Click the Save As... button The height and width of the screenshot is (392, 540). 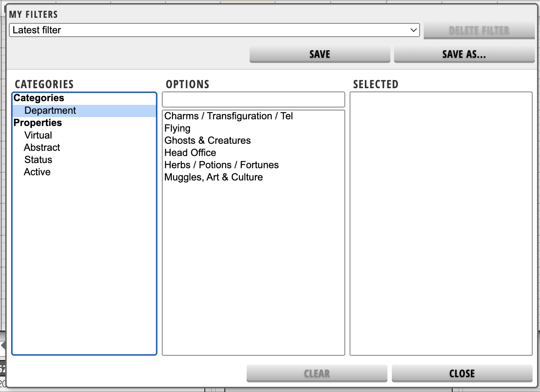click(x=464, y=54)
